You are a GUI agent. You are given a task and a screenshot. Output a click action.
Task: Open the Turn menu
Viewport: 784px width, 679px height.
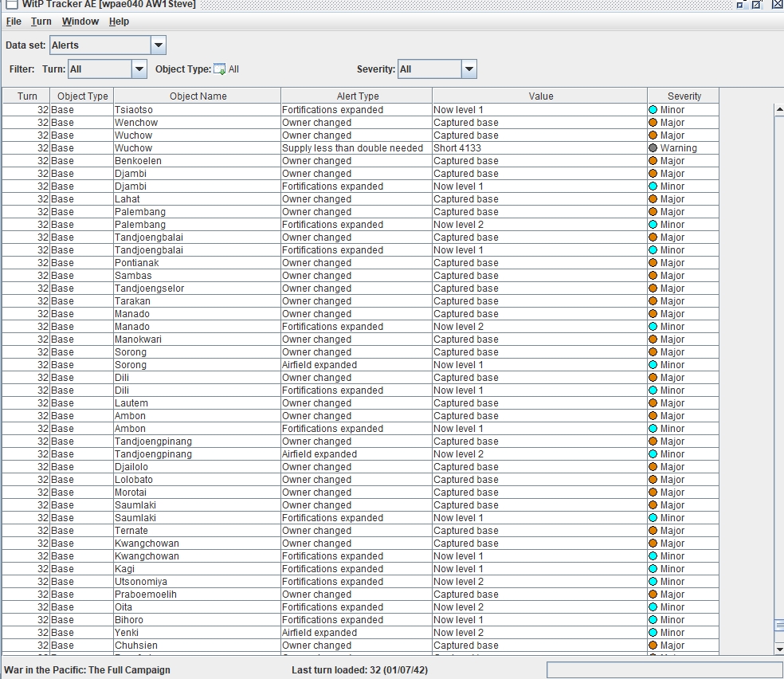[x=41, y=22]
